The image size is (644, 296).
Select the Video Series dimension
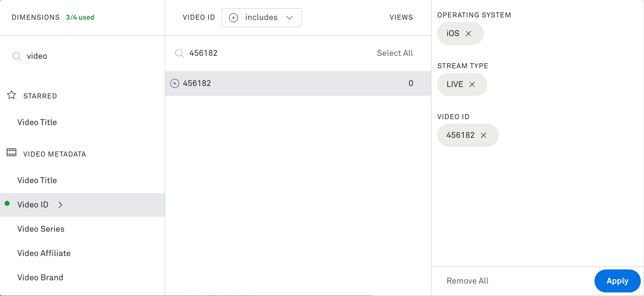pos(41,229)
